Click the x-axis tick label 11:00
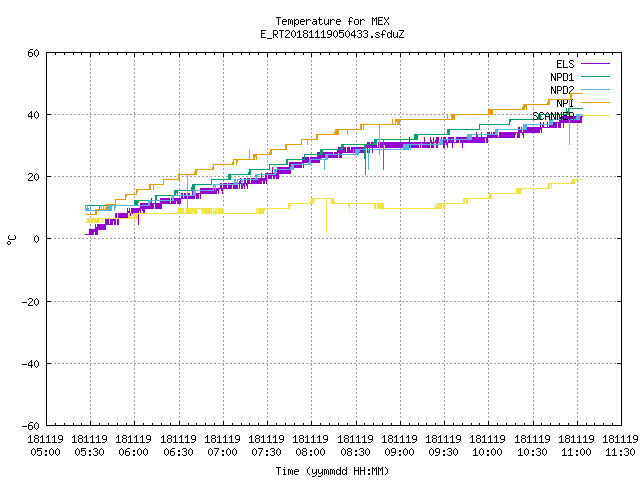The width and height of the screenshot is (640, 480). coord(577,453)
